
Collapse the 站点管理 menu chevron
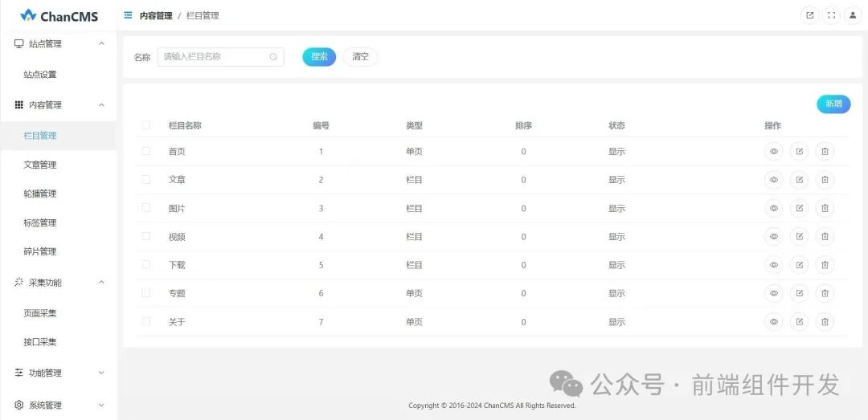[x=101, y=43]
